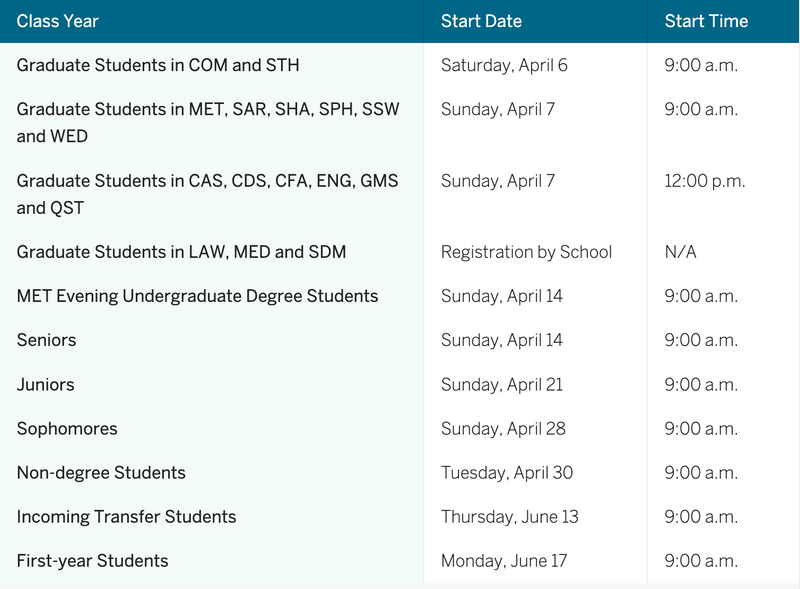
Task: Select the Graduate Students in LAW, MED and SDM row
Action: [x=183, y=252]
